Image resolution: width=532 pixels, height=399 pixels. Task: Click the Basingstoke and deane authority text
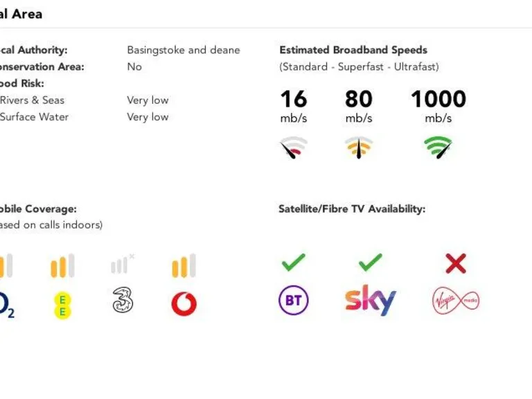tap(184, 50)
